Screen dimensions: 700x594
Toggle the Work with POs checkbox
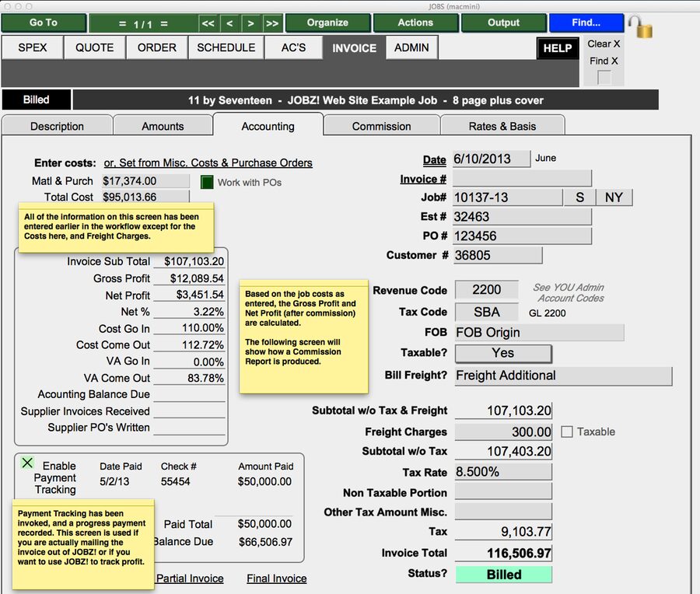click(x=206, y=182)
